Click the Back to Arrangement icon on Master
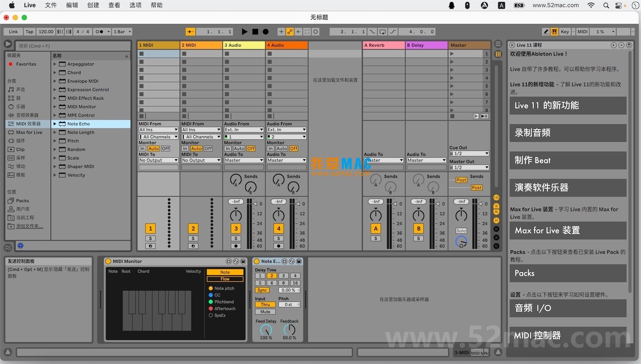The width and height of the screenshot is (641, 364). pos(476,116)
